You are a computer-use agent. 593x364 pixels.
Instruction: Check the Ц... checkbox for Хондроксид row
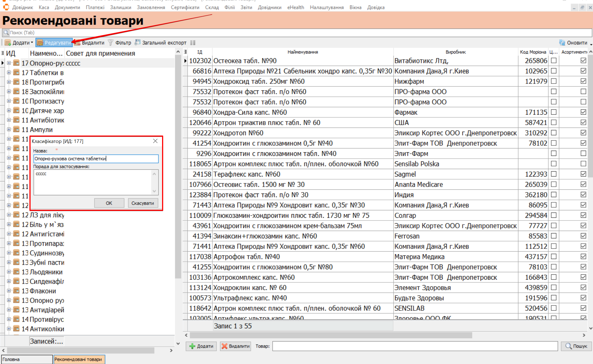(x=554, y=81)
